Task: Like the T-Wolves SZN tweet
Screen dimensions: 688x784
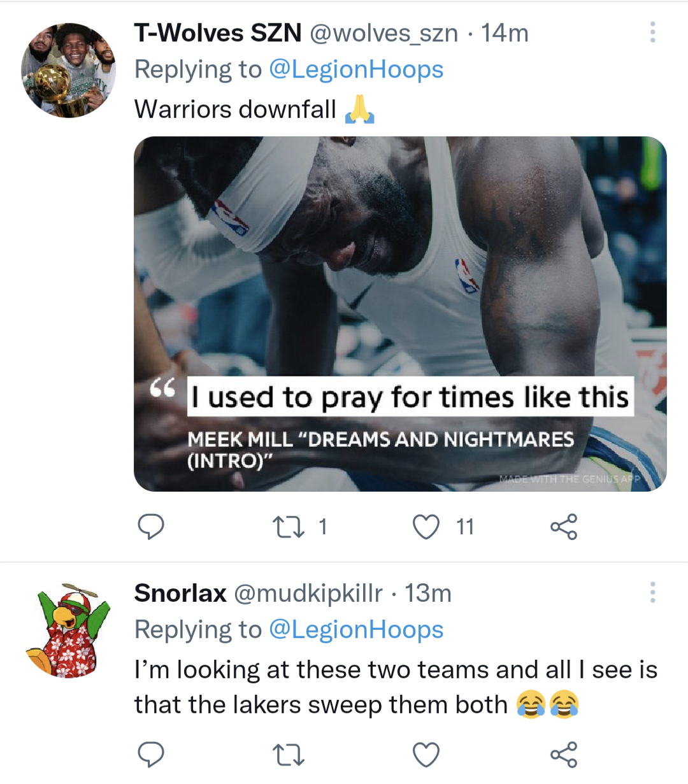Action: coord(426,527)
